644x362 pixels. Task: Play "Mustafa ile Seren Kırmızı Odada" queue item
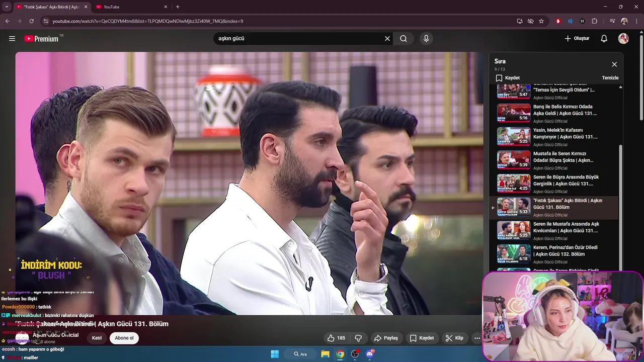(554, 161)
